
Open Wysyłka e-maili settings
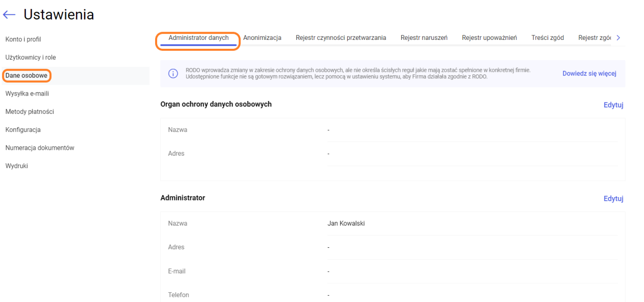point(27,94)
